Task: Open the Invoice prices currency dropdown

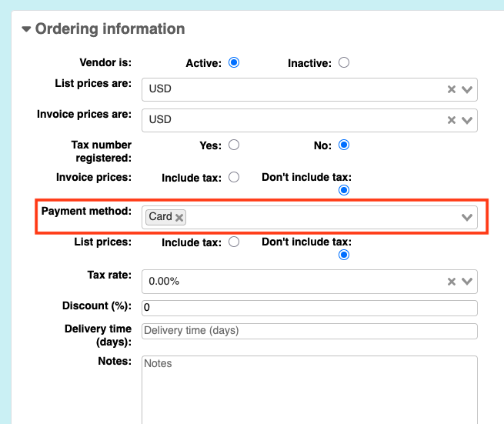Action: tap(467, 120)
